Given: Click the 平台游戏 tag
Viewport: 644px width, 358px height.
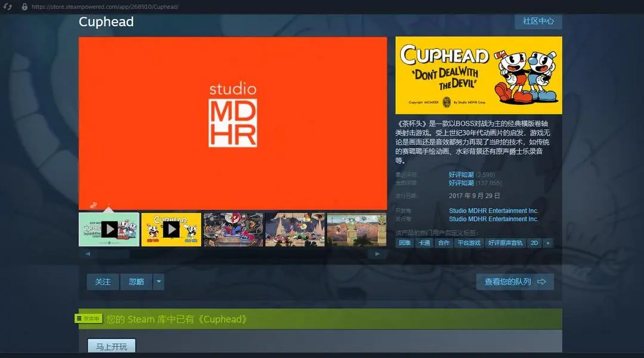Looking at the screenshot, I should [x=469, y=243].
